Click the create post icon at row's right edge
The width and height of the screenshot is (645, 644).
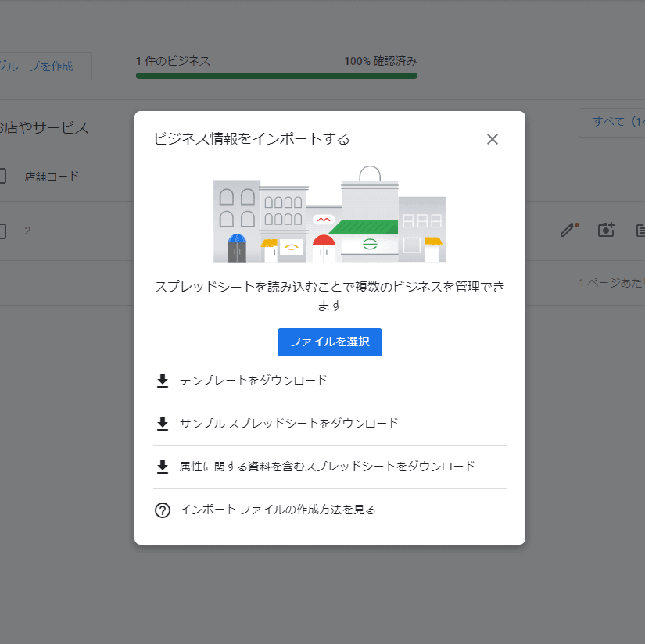point(640,230)
